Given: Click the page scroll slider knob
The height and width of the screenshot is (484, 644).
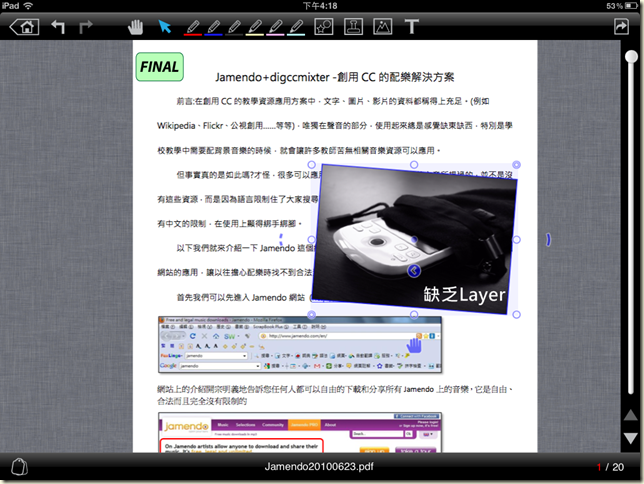Looking at the screenshot, I should point(632,56).
